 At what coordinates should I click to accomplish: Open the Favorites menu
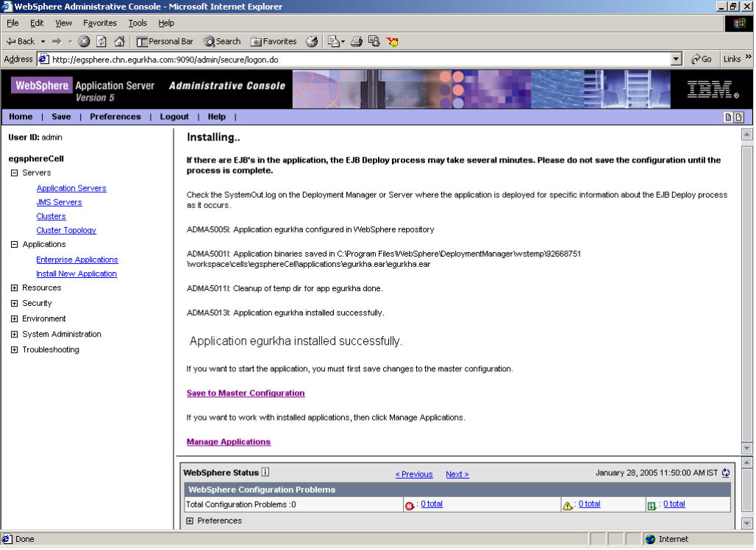100,23
